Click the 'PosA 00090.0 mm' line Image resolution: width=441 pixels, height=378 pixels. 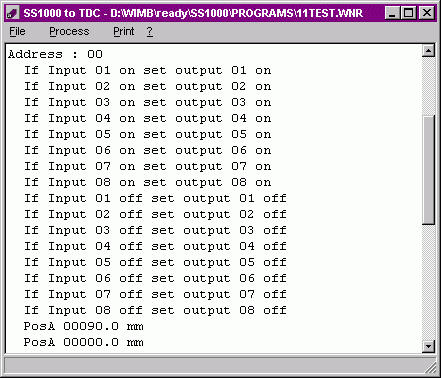(x=83, y=326)
